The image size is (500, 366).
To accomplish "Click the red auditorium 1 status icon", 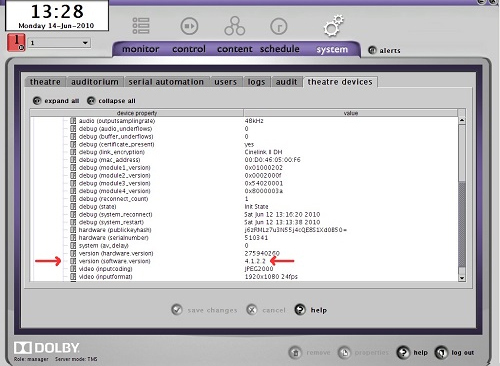I will point(16,43).
